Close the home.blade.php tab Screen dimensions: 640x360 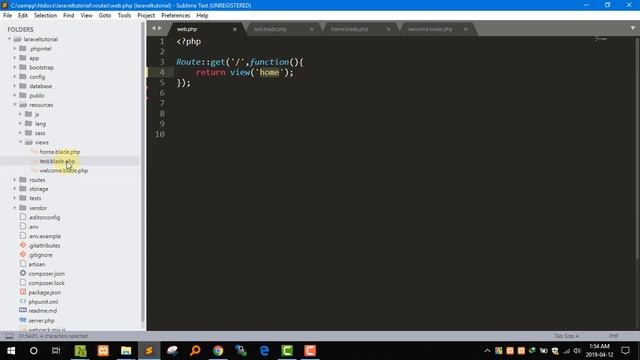(x=389, y=29)
